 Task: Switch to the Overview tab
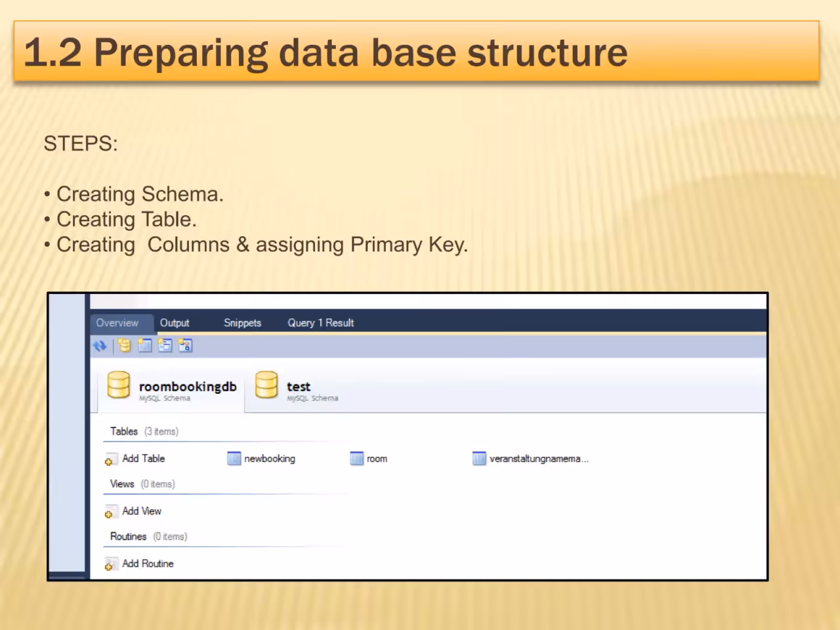[x=117, y=323]
